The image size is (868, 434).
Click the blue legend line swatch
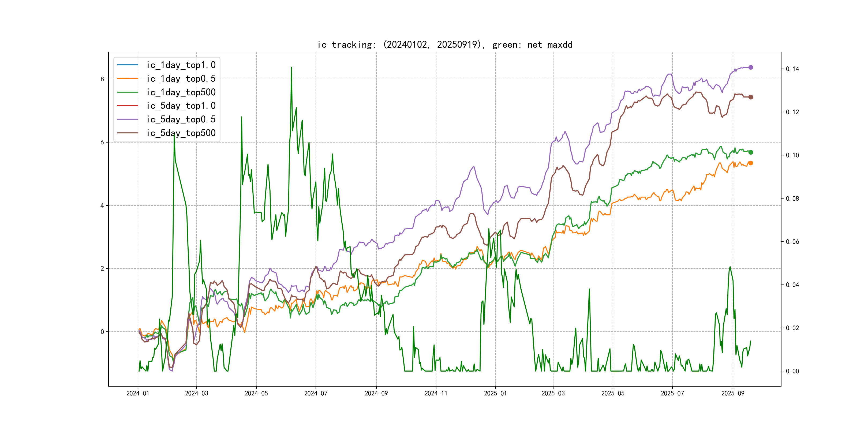127,65
